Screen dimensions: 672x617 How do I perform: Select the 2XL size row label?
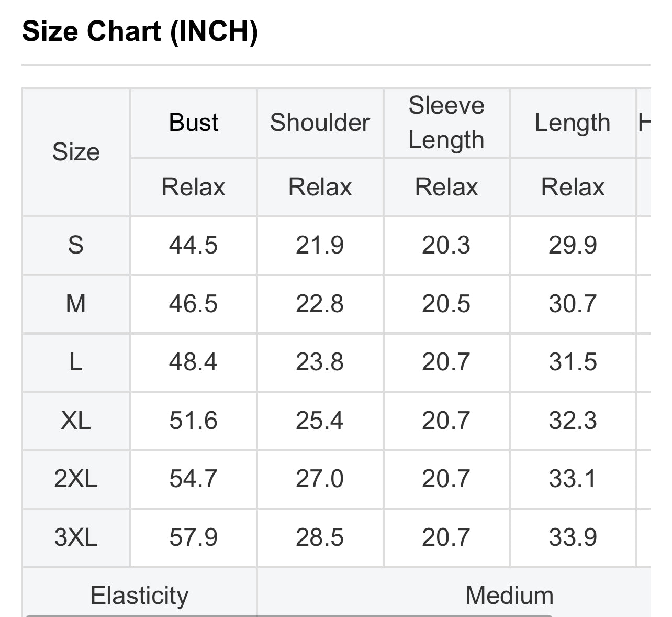(76, 479)
